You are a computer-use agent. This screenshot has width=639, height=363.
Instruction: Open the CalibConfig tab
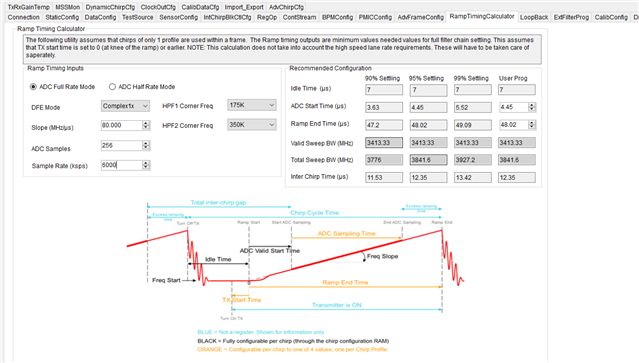pyautogui.click(x=611, y=17)
